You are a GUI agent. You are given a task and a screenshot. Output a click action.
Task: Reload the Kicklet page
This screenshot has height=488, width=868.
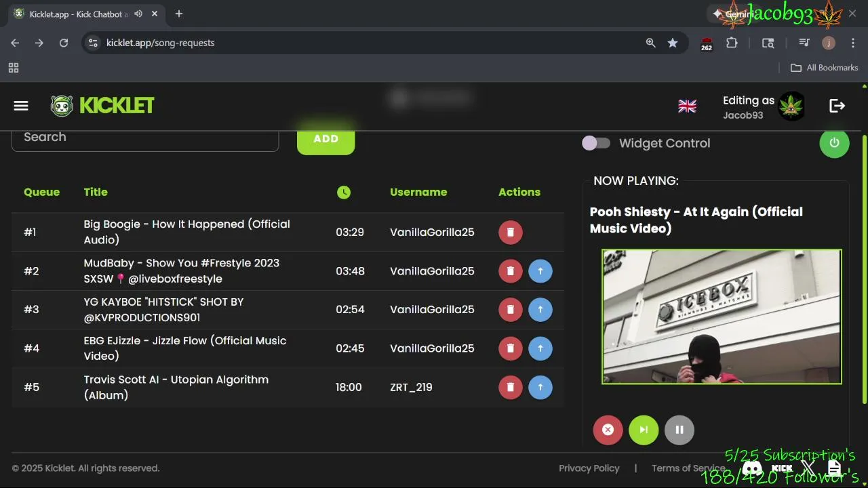tap(64, 43)
